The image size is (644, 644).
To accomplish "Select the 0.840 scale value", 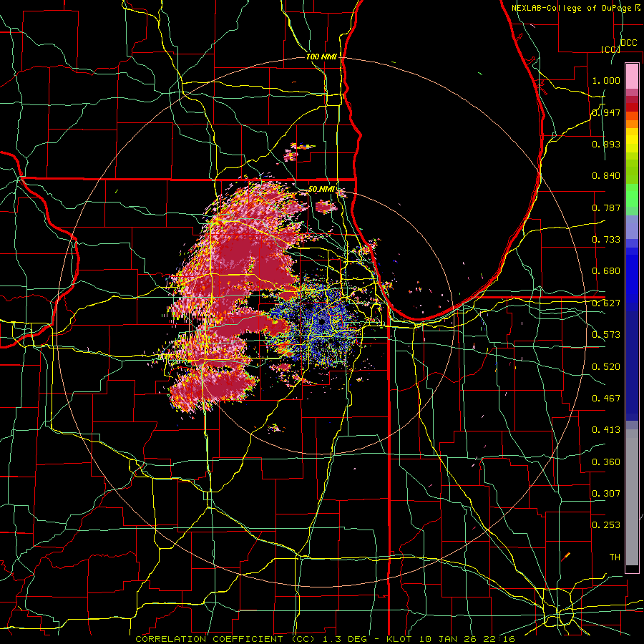I will [606, 176].
